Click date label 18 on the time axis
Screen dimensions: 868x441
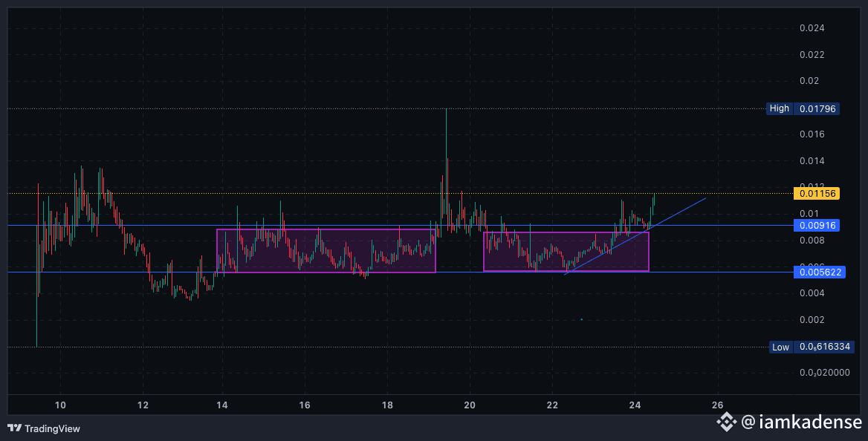click(x=387, y=405)
